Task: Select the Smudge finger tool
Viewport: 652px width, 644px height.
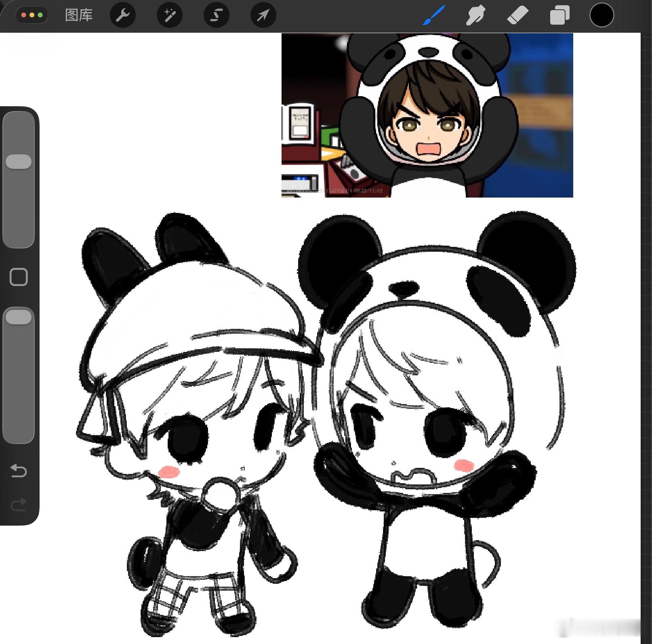Action: point(475,15)
